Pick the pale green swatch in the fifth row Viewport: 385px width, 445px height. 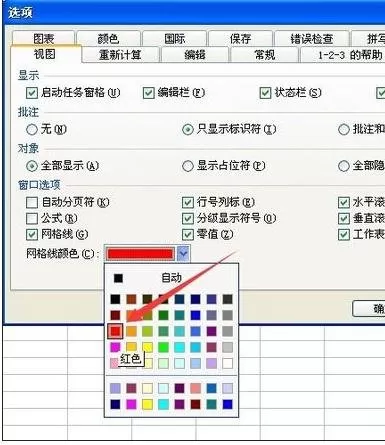[163, 363]
